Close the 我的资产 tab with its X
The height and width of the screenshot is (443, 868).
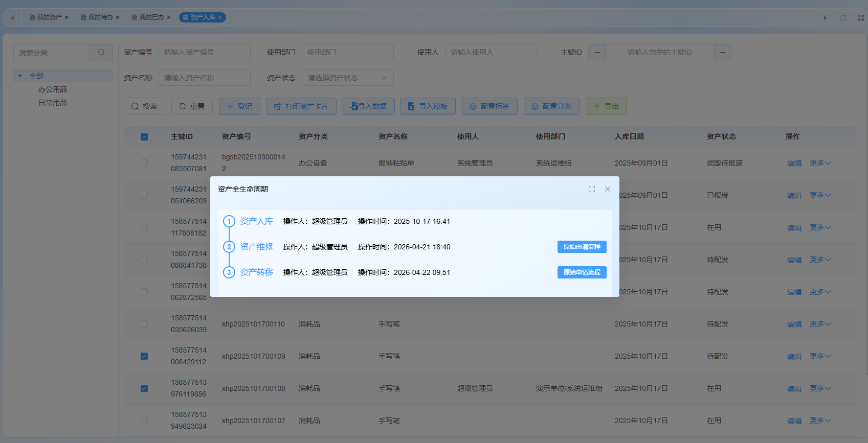(66, 17)
